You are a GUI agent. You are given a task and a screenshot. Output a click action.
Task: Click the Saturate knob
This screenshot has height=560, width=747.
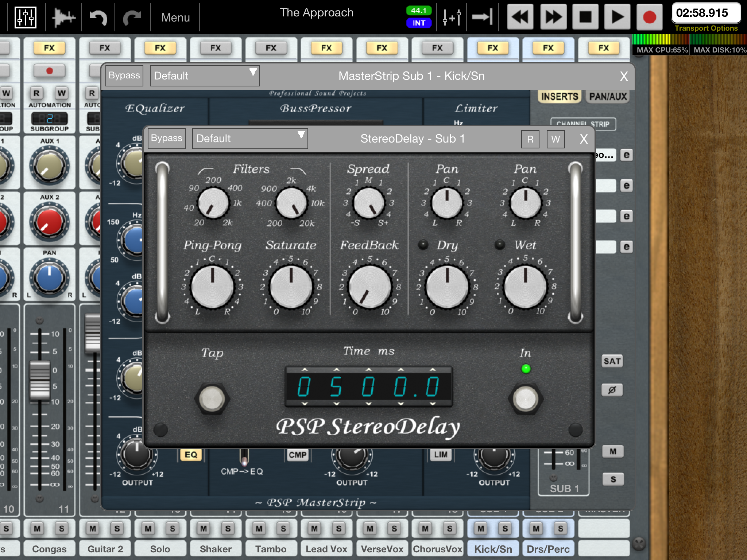click(291, 287)
